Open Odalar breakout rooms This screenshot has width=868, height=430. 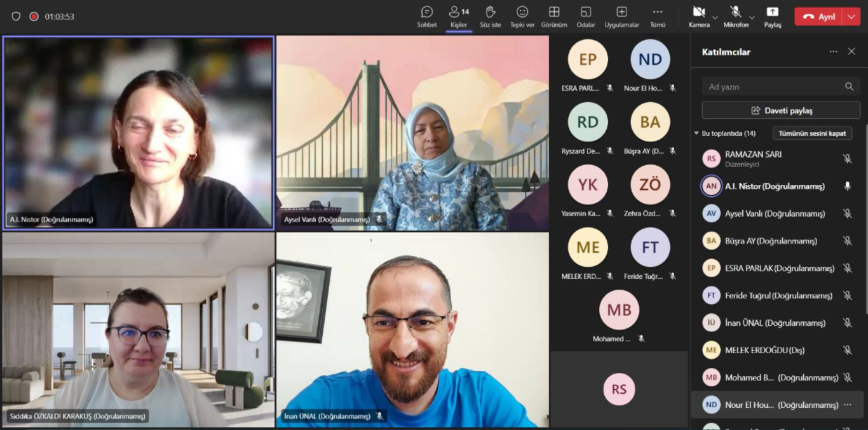[x=585, y=17]
